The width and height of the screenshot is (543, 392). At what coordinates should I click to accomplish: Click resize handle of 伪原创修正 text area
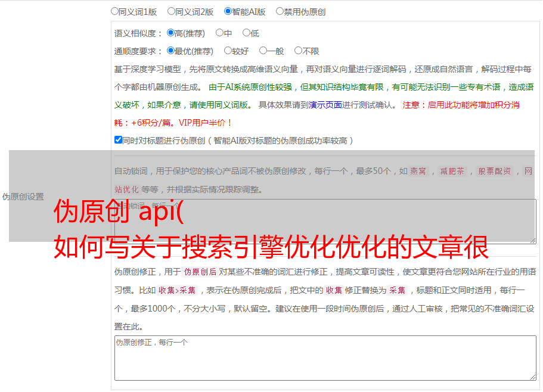(x=532, y=376)
